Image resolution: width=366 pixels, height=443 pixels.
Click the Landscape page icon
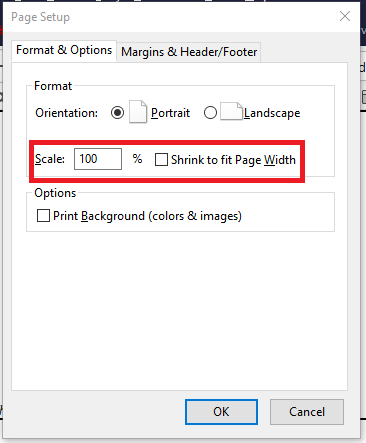pos(231,111)
